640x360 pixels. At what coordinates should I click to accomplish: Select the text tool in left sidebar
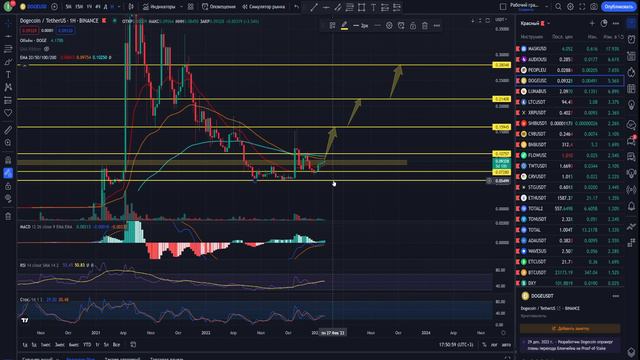[x=8, y=75]
